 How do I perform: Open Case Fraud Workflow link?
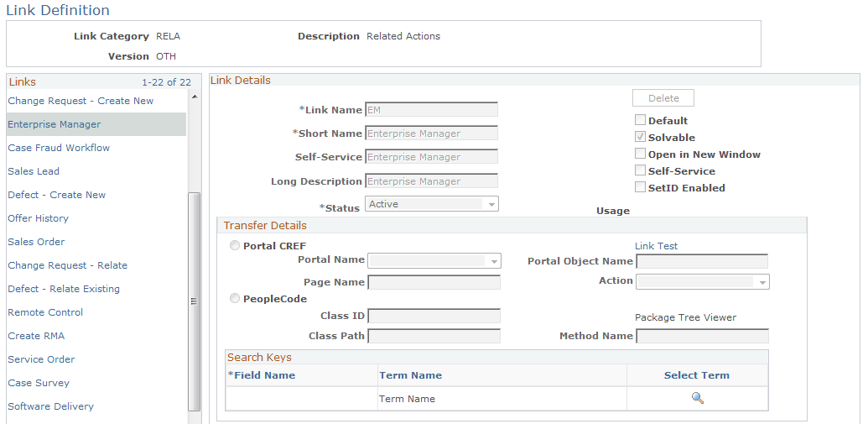click(x=59, y=148)
